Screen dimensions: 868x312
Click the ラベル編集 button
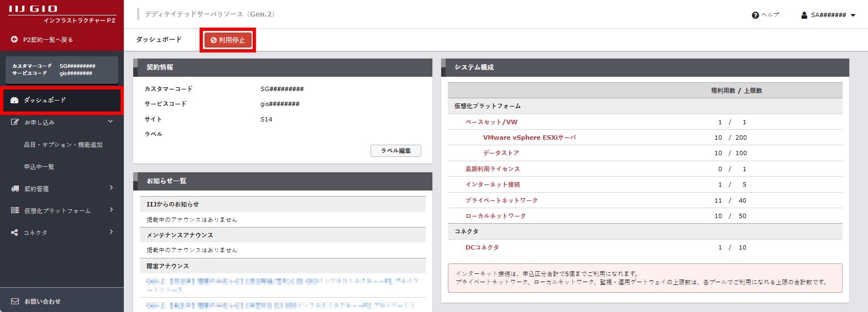[395, 151]
